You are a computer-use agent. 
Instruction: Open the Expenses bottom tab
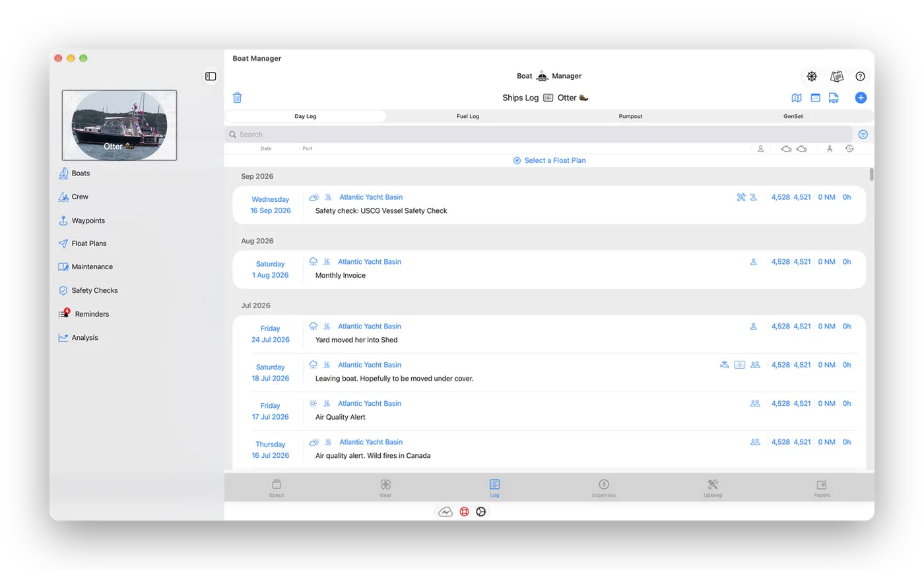coord(604,488)
